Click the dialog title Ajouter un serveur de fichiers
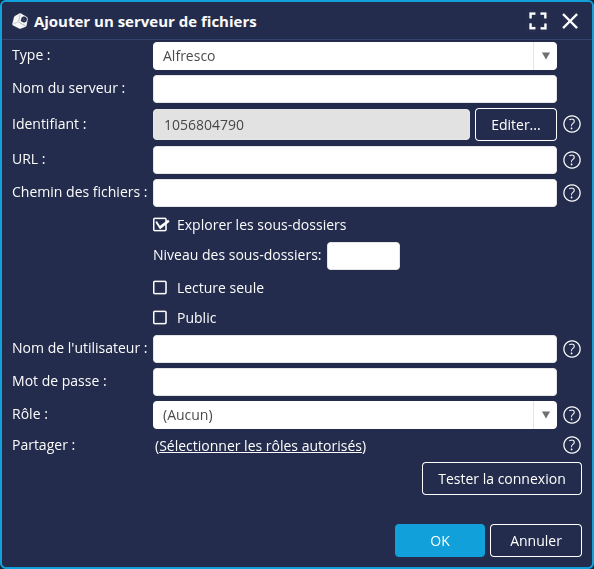 point(145,22)
